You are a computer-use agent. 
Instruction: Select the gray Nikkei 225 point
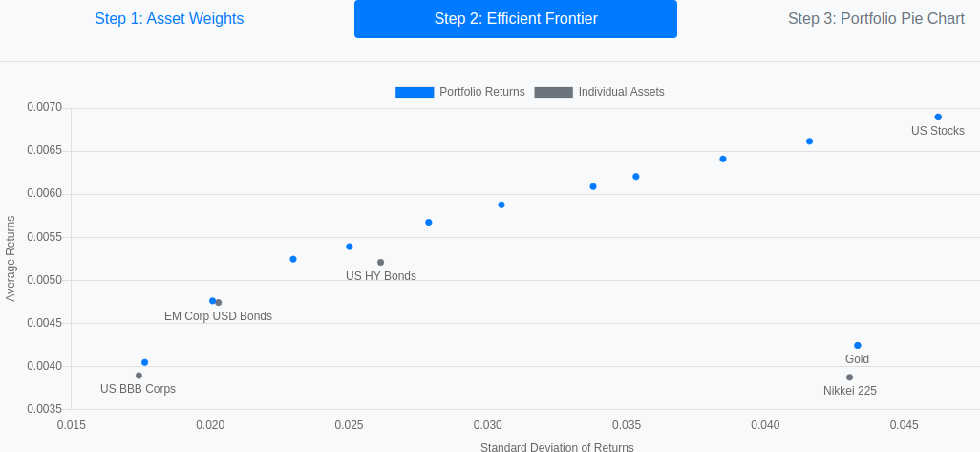849,377
